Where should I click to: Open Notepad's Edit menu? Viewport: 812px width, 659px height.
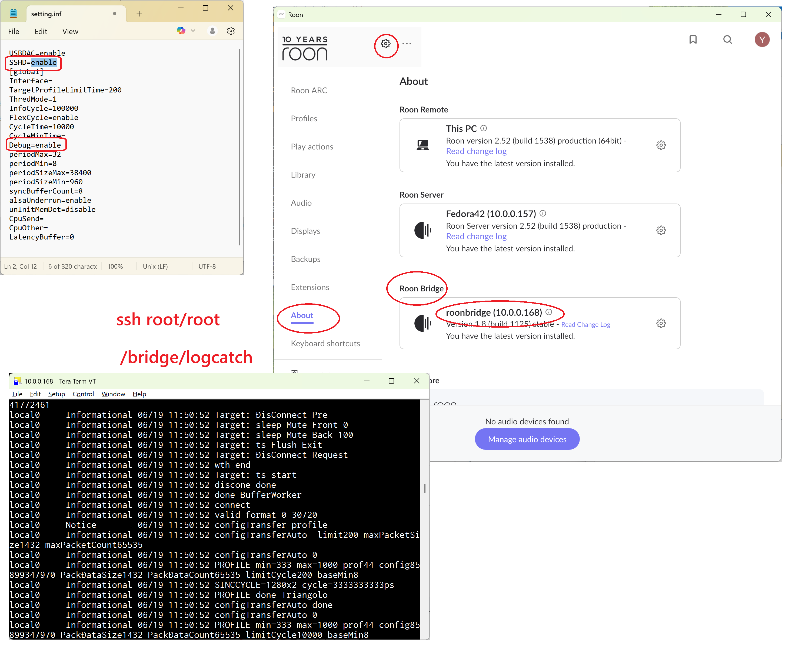click(41, 32)
